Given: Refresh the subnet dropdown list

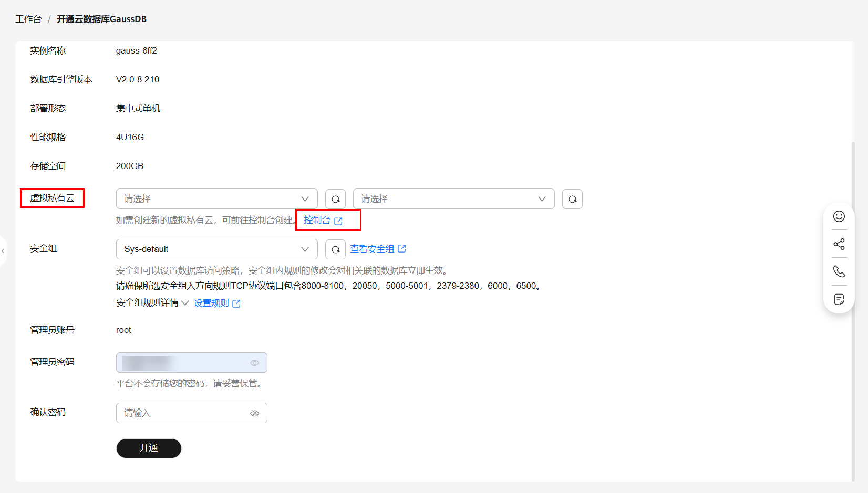Looking at the screenshot, I should pos(572,199).
